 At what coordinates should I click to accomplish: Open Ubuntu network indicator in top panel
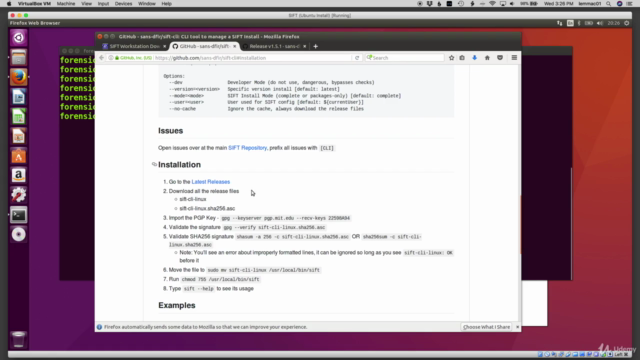[560, 23]
